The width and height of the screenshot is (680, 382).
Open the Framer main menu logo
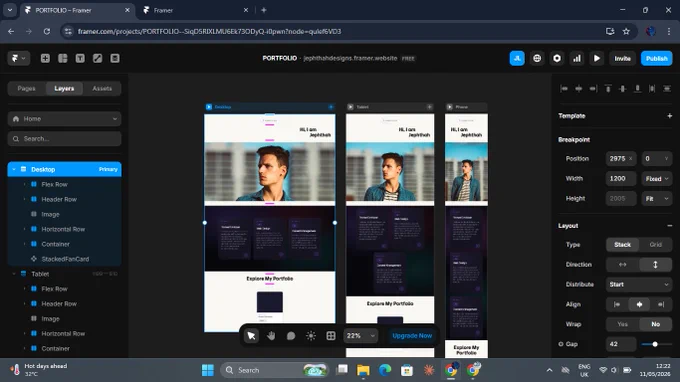point(18,58)
